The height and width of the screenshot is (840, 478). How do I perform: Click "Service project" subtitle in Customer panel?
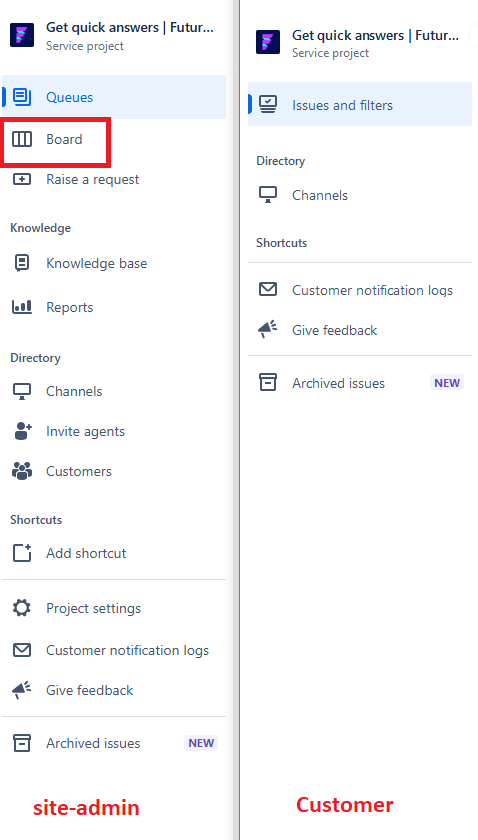click(331, 53)
